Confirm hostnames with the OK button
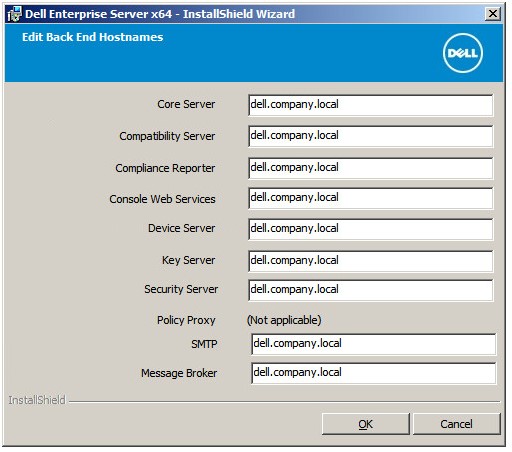This screenshot has width=512, height=452. click(x=365, y=424)
